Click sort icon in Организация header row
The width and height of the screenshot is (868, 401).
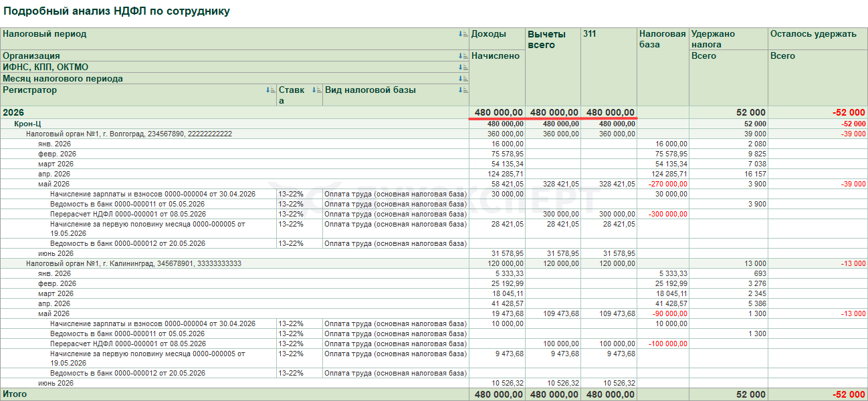point(463,56)
